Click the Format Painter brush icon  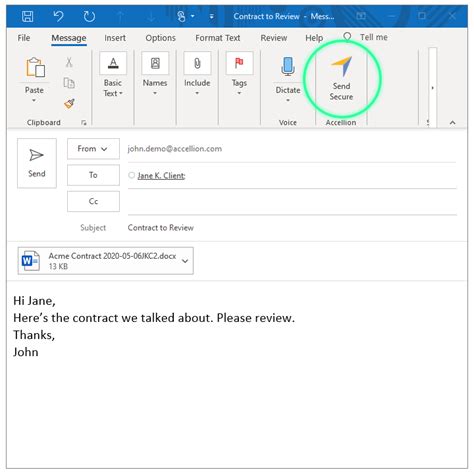coord(69,104)
